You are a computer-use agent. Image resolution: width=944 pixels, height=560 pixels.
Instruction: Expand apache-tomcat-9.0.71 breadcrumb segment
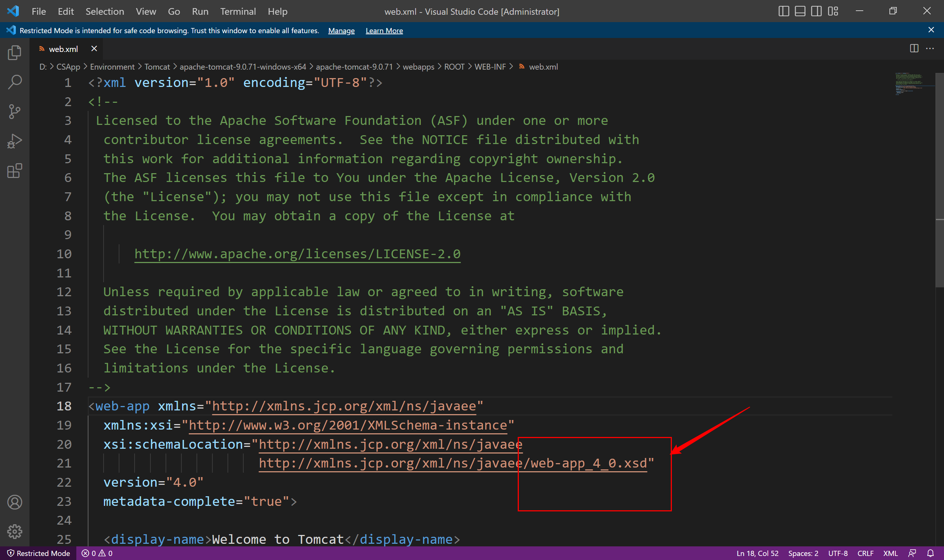[x=354, y=67]
